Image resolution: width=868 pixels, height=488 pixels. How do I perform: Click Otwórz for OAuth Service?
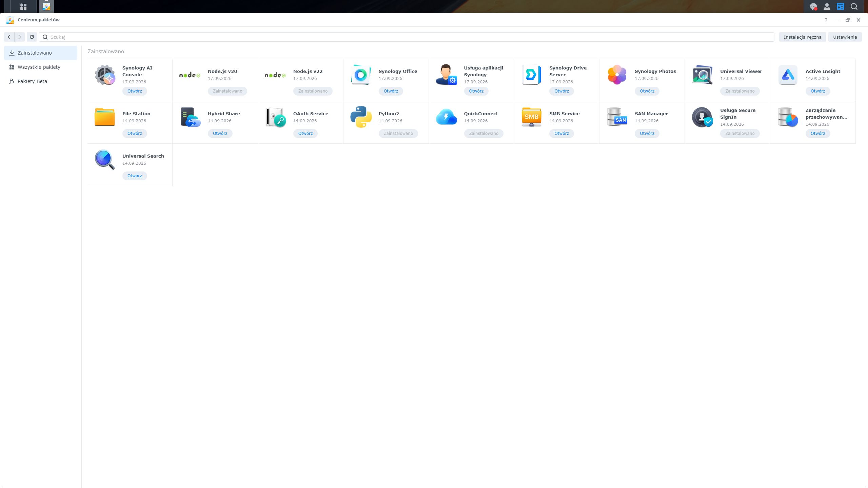point(305,134)
